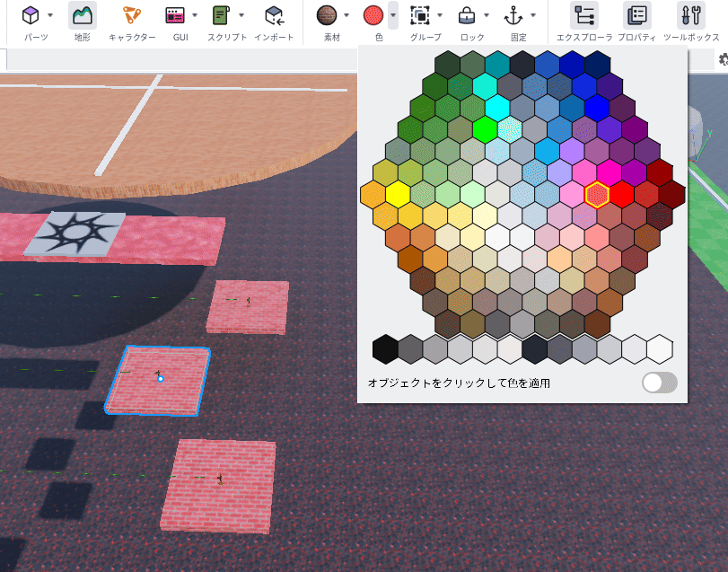
Task: Click the GUI tool icon
Action: point(175,15)
